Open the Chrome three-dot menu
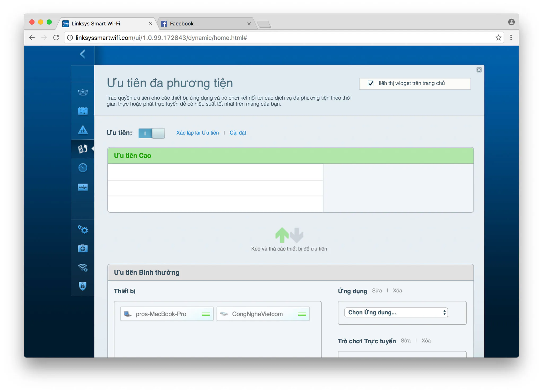Image resolution: width=543 pixels, height=392 pixels. point(511,38)
